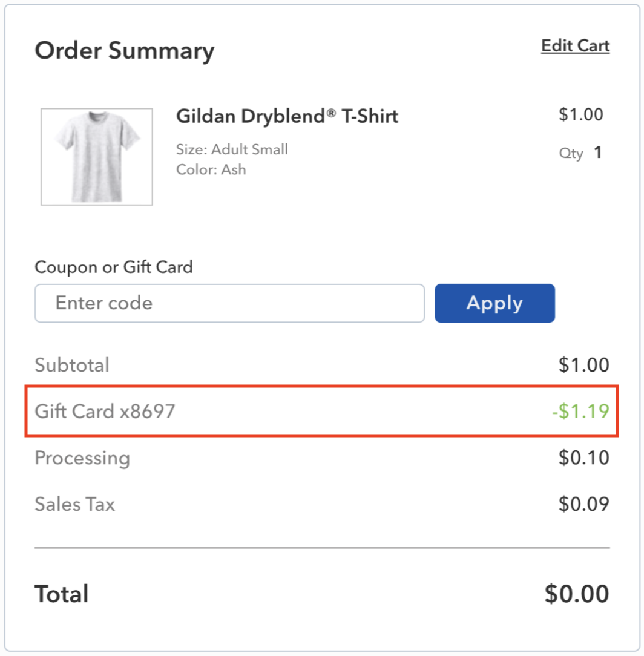The image size is (644, 656).
Task: Click the Coupon or Gift Card label
Action: (114, 267)
